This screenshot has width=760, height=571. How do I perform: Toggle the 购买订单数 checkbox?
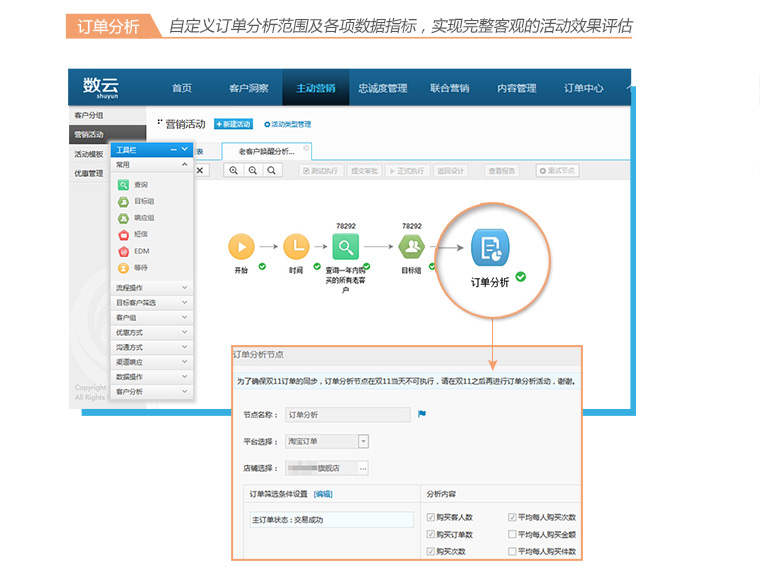(x=430, y=534)
